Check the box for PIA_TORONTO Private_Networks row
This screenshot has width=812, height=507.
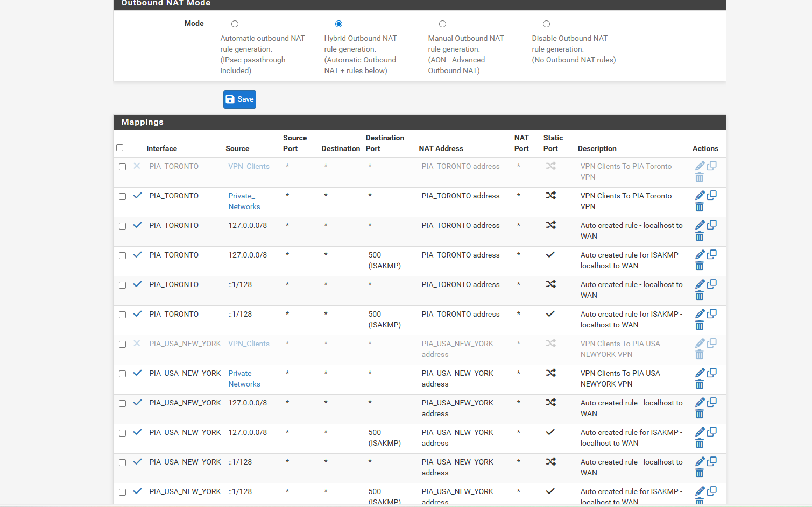point(122,197)
